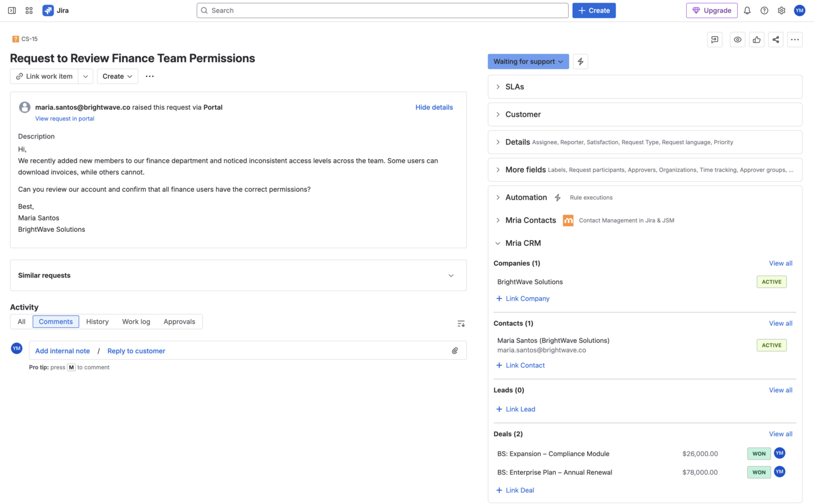Screen dimensions: 814x504
Task: Click Link Contact under Contacts
Action: (520, 365)
